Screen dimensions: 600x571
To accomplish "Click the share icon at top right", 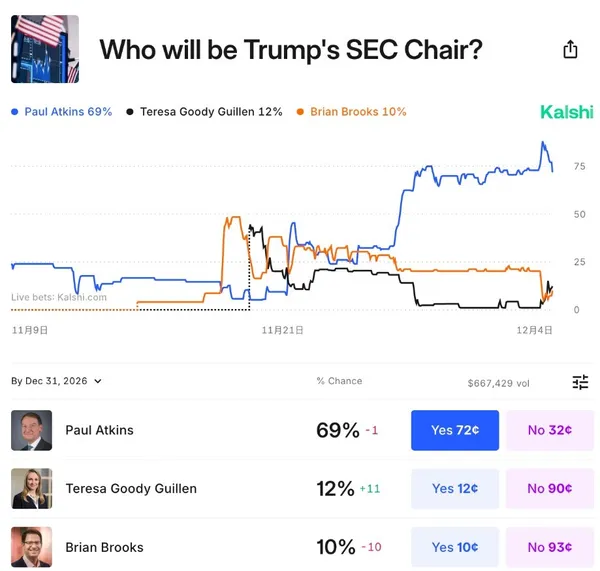I will [570, 49].
